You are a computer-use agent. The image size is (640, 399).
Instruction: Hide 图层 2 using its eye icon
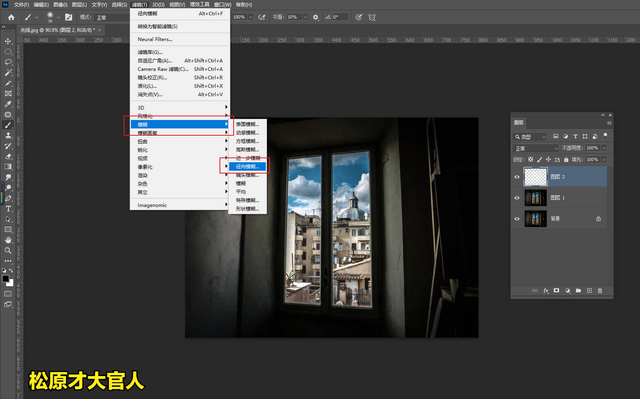point(517,177)
